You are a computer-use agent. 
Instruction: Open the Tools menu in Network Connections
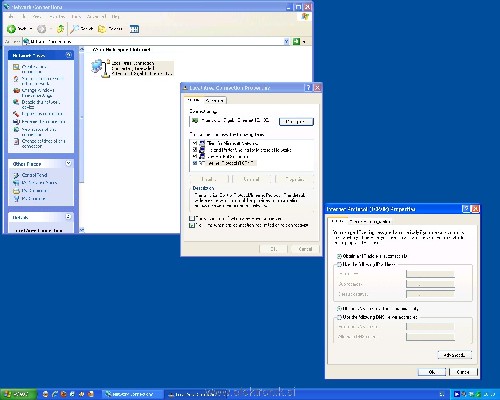click(x=76, y=16)
